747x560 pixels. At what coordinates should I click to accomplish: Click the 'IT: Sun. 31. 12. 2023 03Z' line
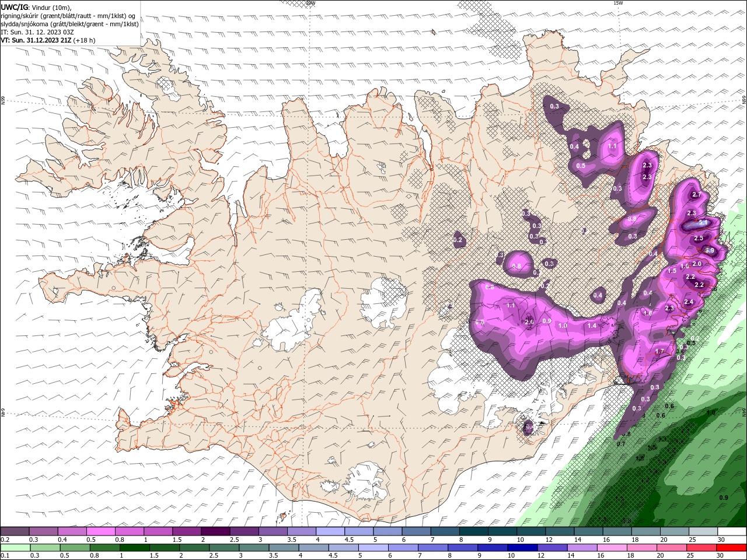[x=37, y=32]
